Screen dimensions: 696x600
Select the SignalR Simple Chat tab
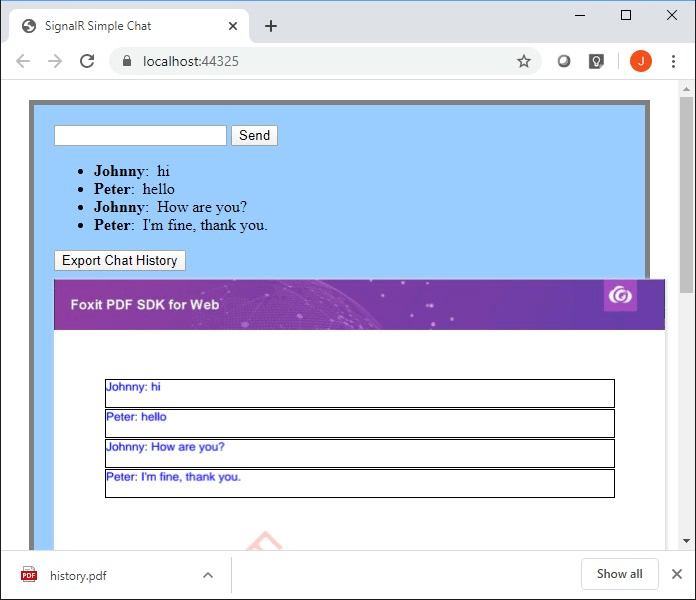pos(127,26)
